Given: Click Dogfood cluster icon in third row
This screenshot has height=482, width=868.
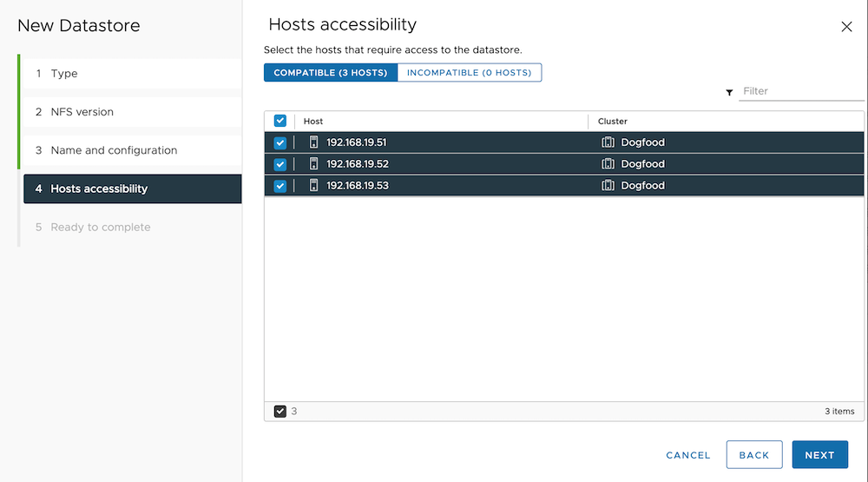Looking at the screenshot, I should pos(608,186).
